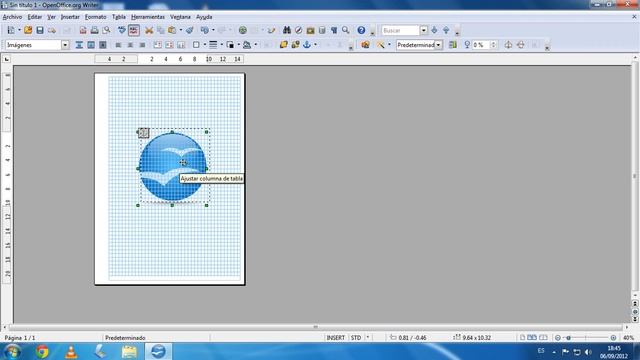
Task: Click the Help question mark icon
Action: 361,30
